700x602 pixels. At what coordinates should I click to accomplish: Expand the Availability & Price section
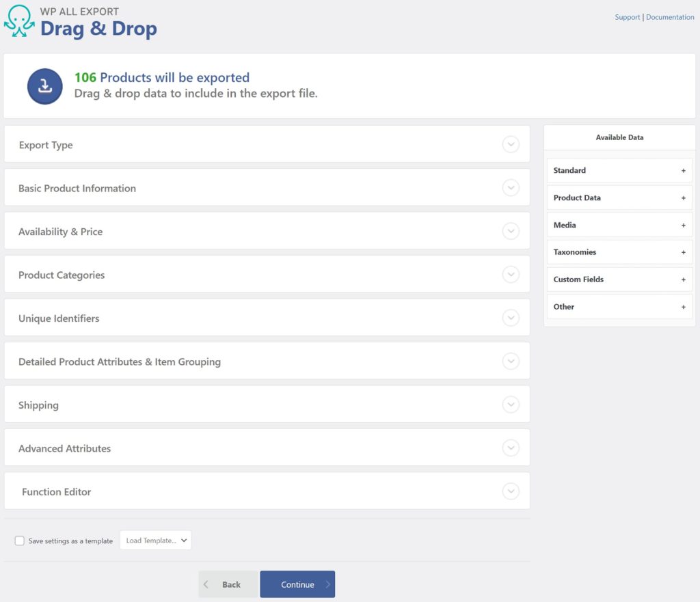[511, 231]
